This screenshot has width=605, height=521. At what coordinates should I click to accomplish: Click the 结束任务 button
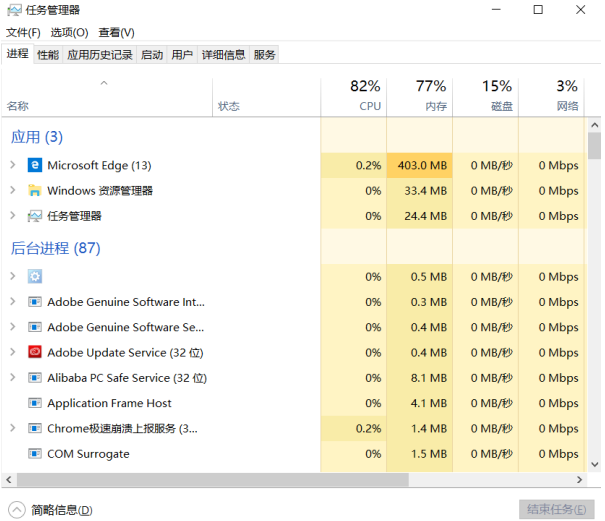556,510
